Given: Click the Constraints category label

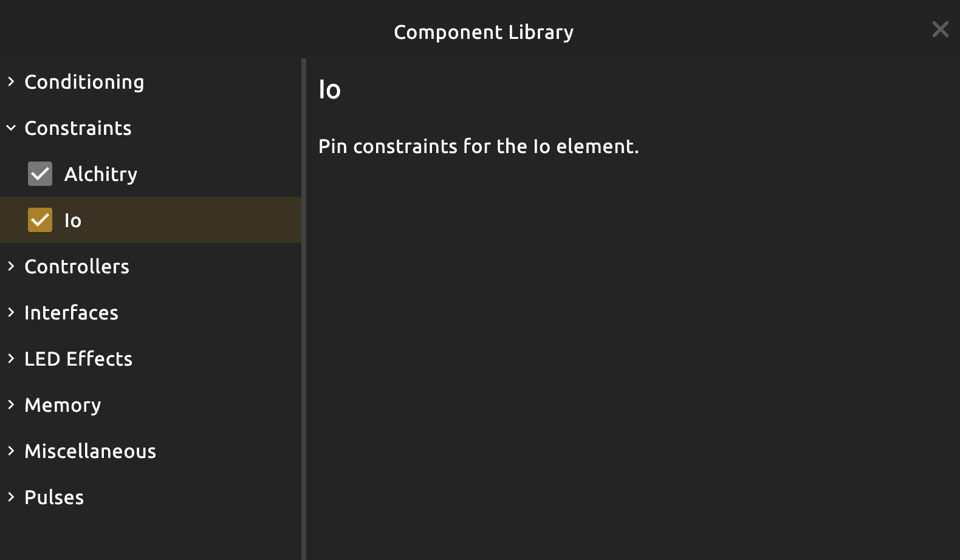Looking at the screenshot, I should tap(78, 128).
